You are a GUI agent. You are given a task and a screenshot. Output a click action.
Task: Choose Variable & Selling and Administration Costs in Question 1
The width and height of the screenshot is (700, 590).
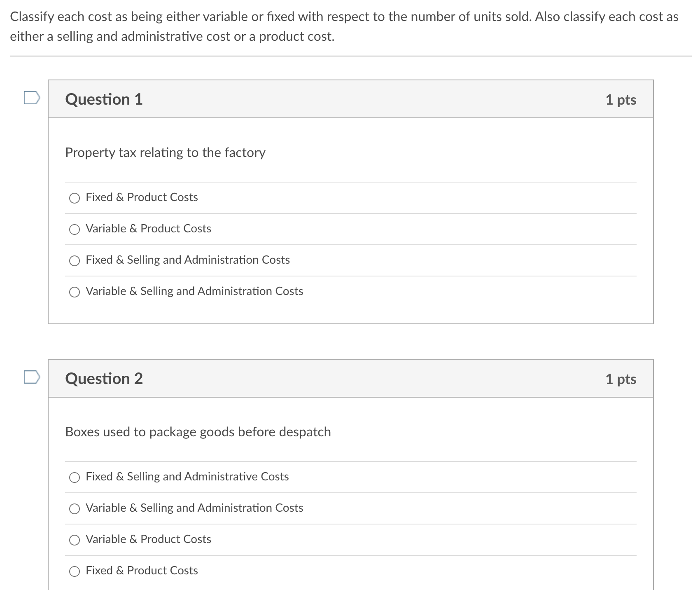[x=75, y=292]
